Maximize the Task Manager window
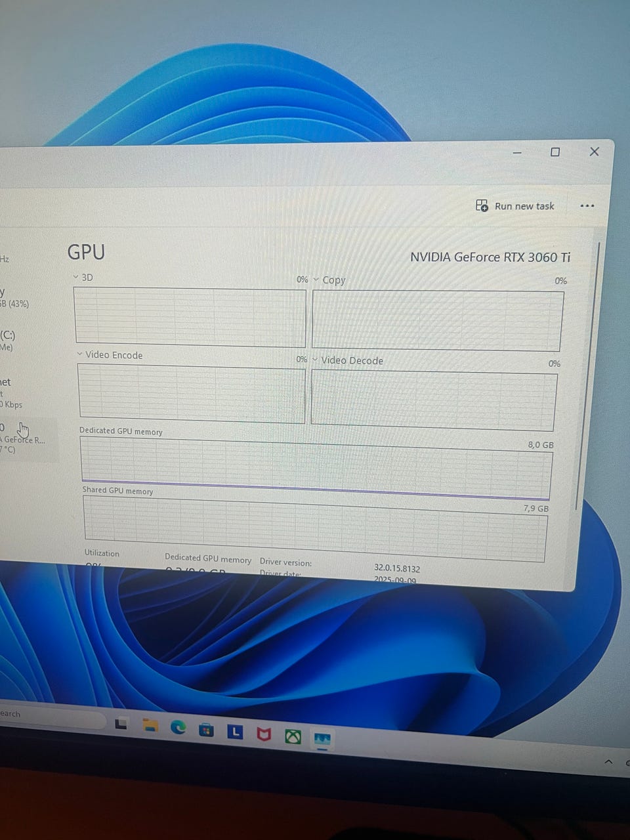The width and height of the screenshot is (630, 840). [555, 152]
